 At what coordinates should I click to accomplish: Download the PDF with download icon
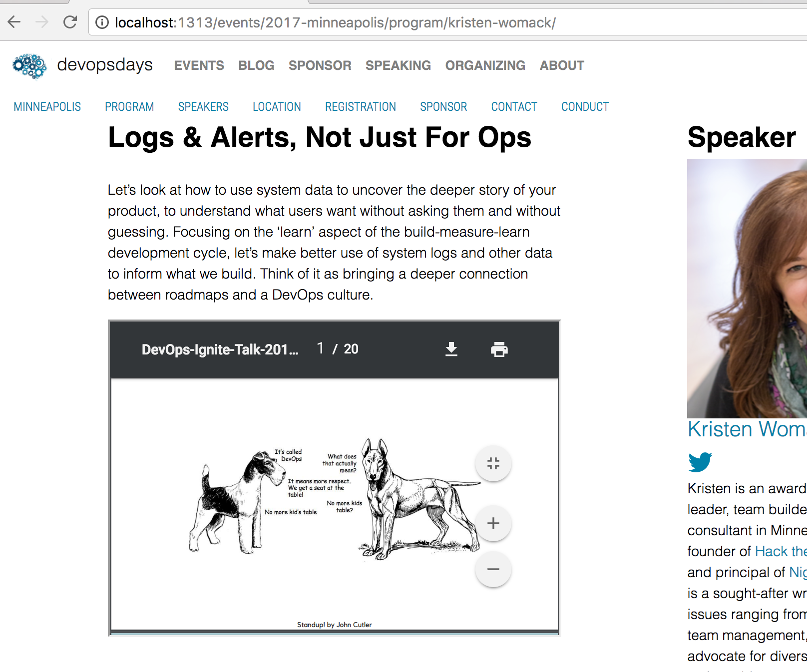coord(451,349)
